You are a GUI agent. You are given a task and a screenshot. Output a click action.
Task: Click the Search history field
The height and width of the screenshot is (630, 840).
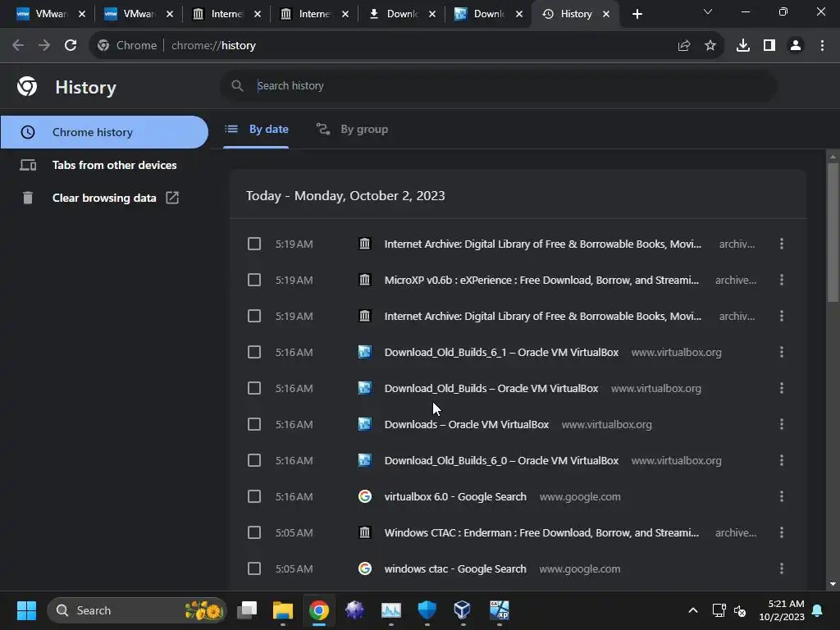[x=498, y=85]
